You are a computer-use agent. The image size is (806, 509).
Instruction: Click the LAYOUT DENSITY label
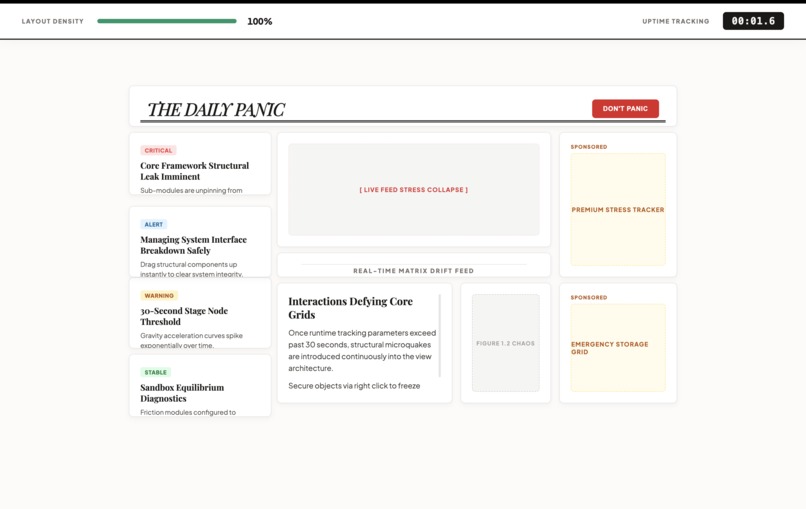pos(52,21)
